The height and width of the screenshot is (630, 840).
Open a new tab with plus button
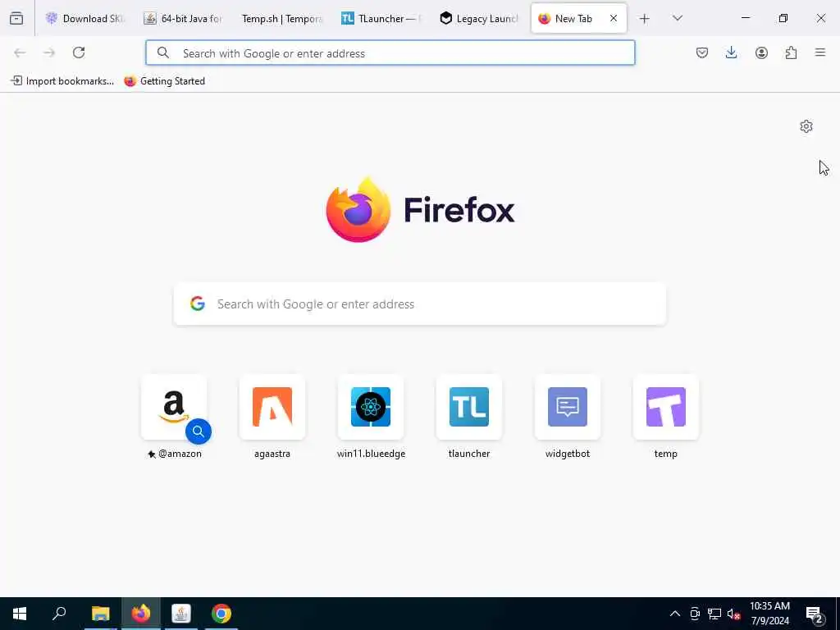coord(645,19)
